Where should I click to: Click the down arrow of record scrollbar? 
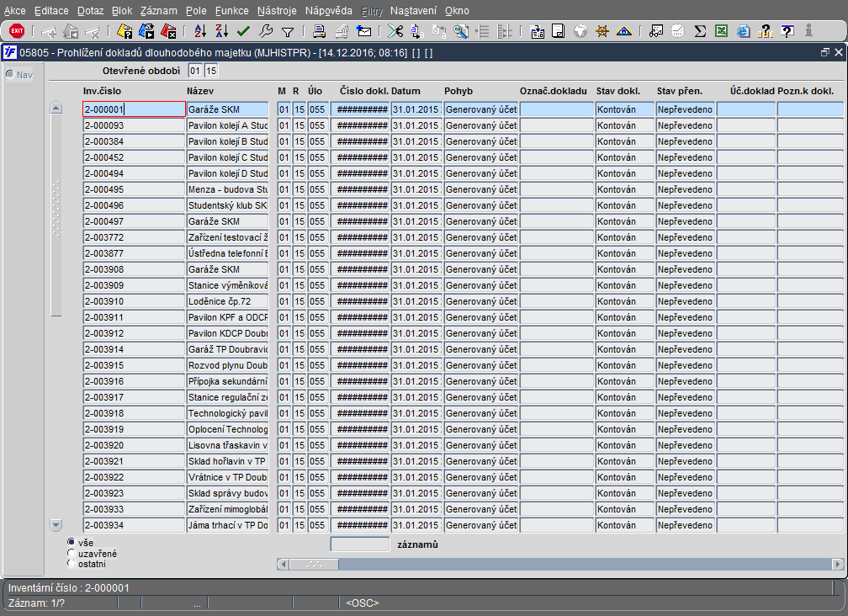pos(56,524)
